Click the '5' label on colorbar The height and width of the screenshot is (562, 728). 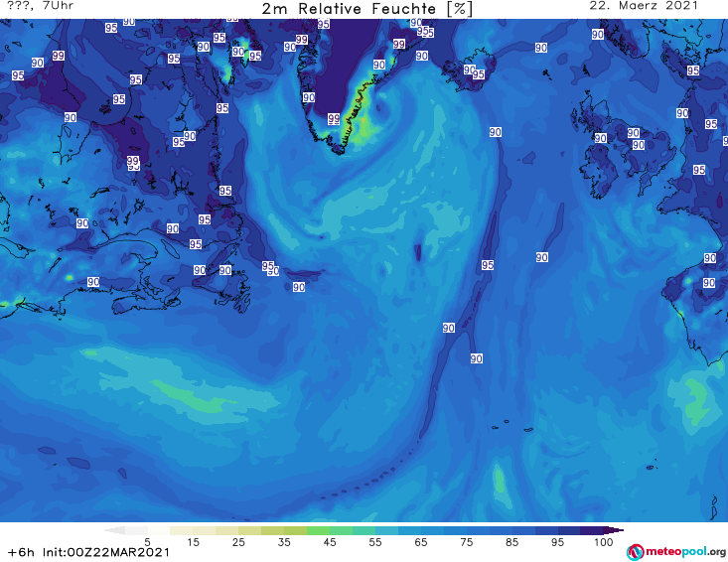click(x=147, y=542)
